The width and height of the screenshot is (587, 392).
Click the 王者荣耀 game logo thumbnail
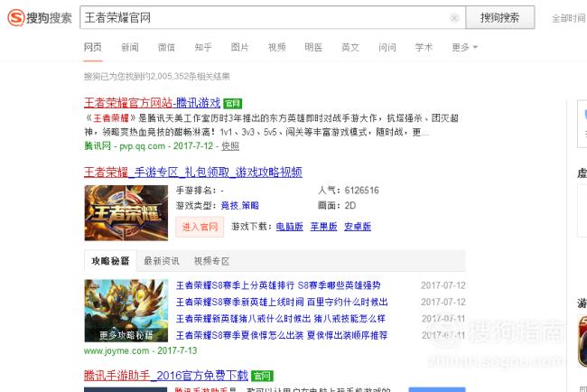pos(126,212)
